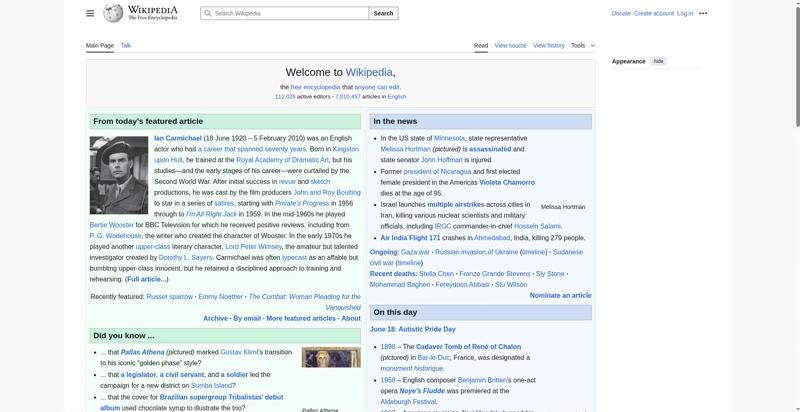Viewport: 800px width, 412px height.
Task: Open the Lord Peter Wimsey link
Action: click(x=253, y=247)
